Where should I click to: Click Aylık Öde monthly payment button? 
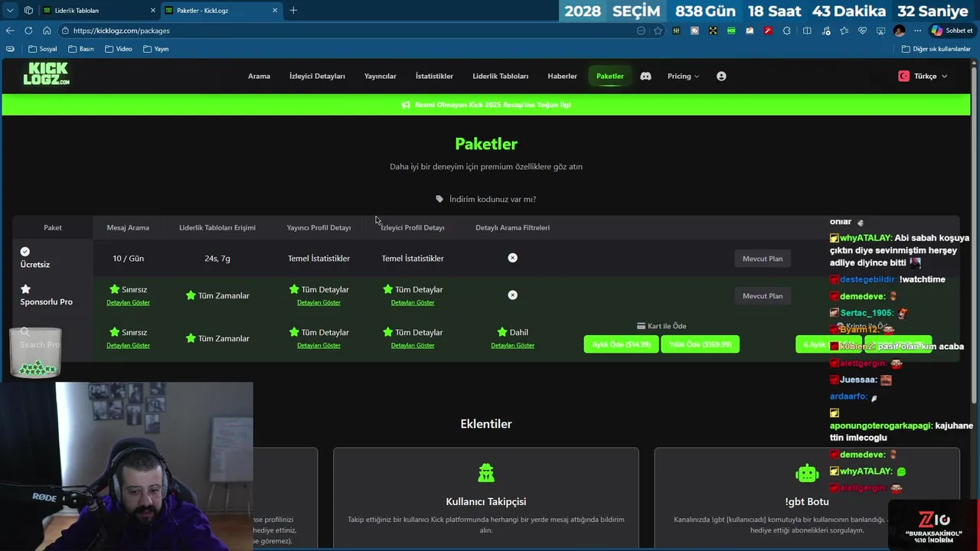point(621,344)
